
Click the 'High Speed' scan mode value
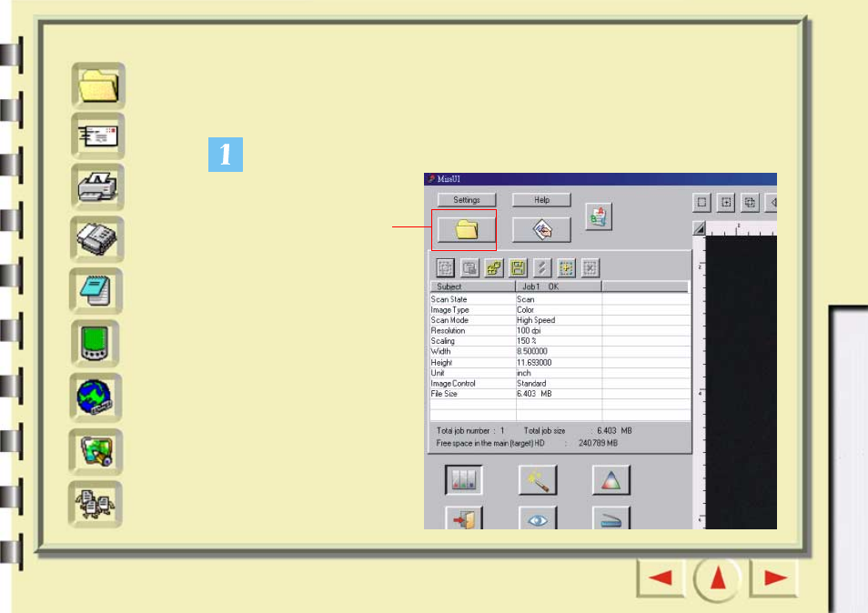536,320
